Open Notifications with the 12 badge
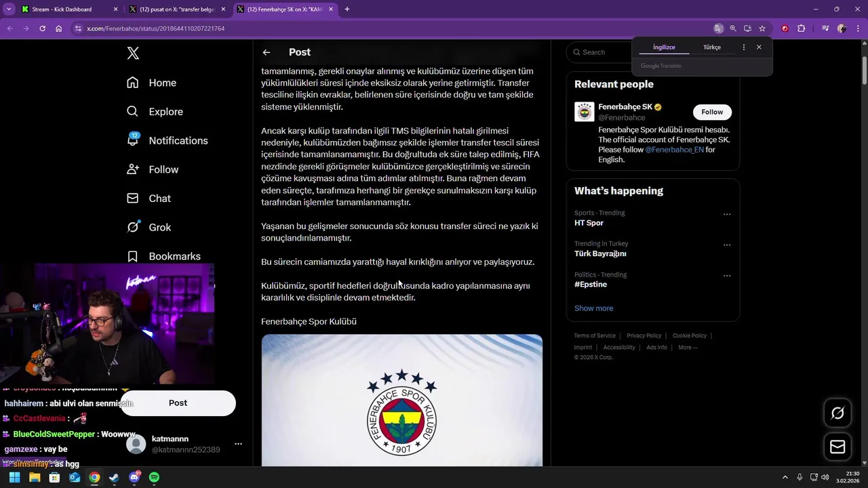 coord(167,140)
